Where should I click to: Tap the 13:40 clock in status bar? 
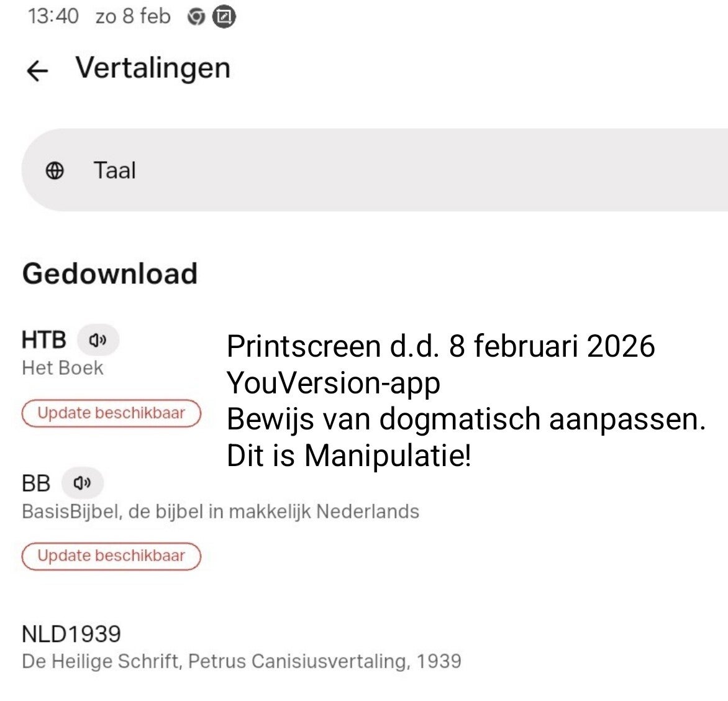click(x=53, y=16)
